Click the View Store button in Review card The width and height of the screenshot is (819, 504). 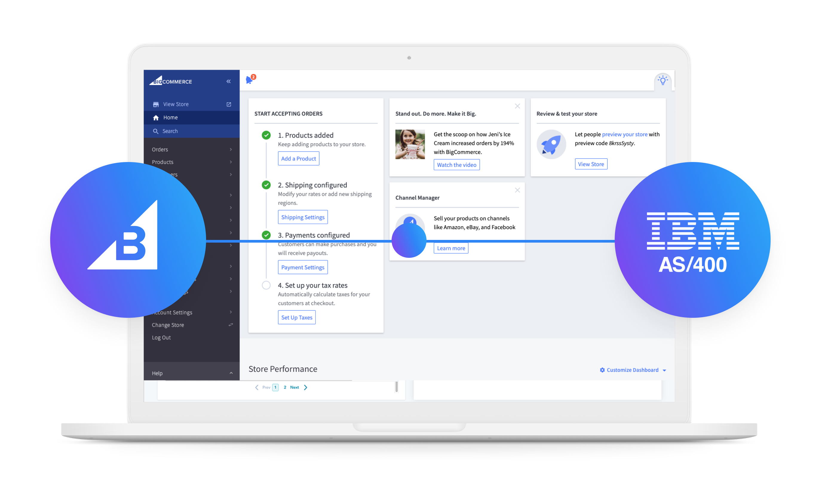click(x=591, y=164)
